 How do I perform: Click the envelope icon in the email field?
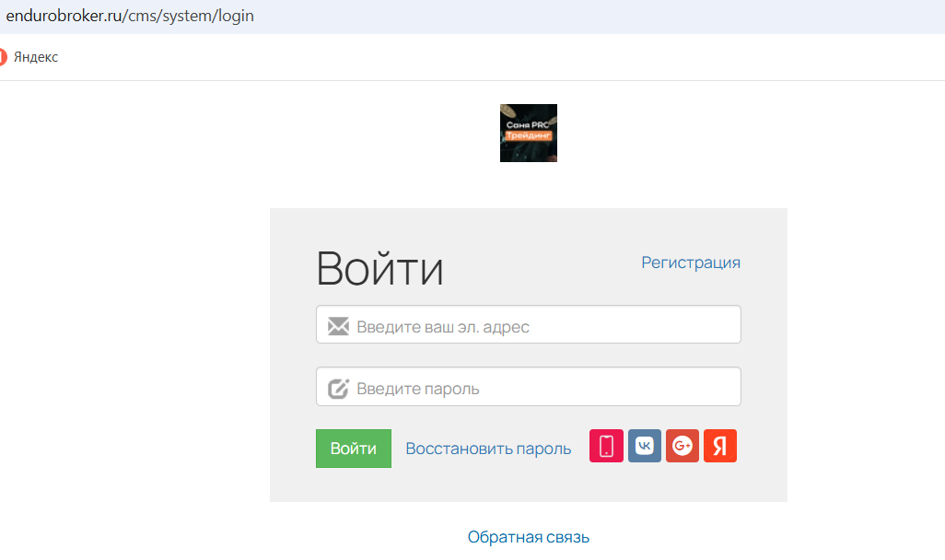(338, 326)
